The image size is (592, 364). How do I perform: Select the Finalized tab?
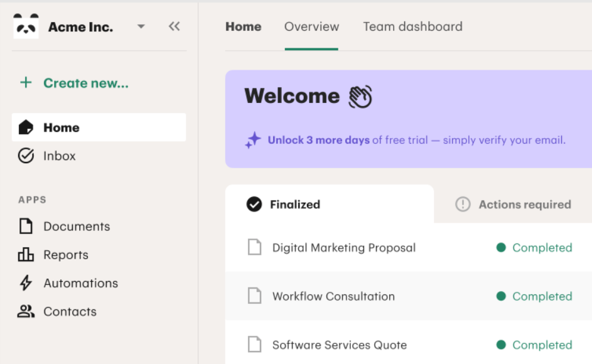(x=294, y=204)
